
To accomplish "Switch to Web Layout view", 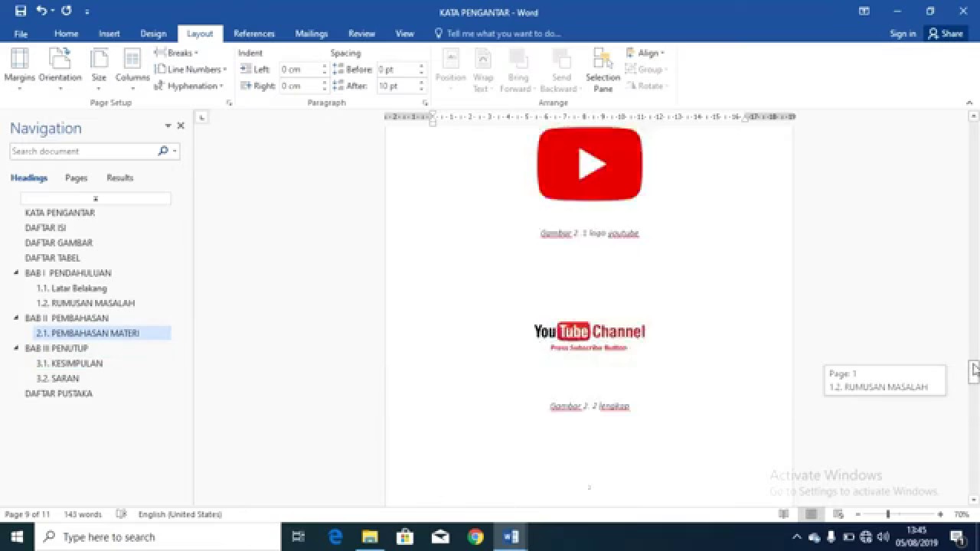I will (x=838, y=514).
